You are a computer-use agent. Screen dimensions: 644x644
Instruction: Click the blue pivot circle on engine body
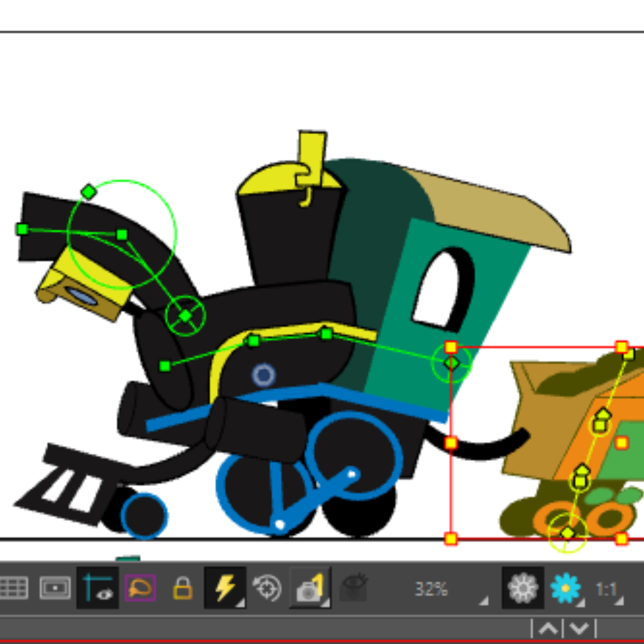[264, 374]
